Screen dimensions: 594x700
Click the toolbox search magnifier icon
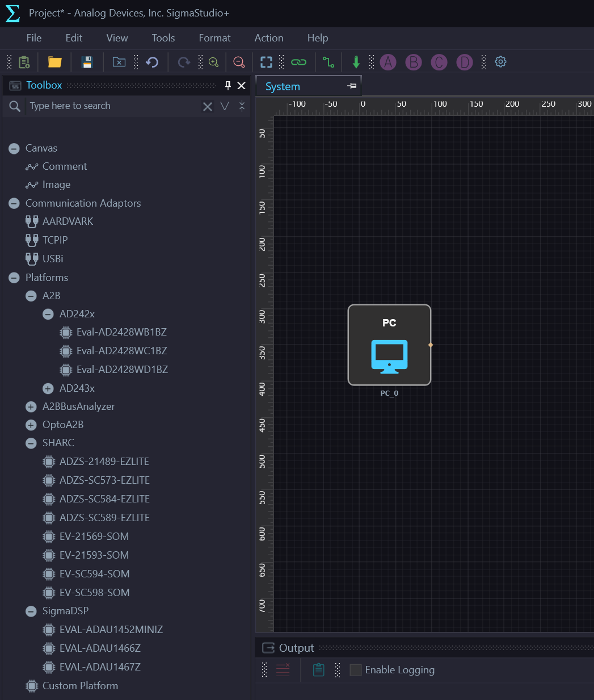[x=15, y=106]
